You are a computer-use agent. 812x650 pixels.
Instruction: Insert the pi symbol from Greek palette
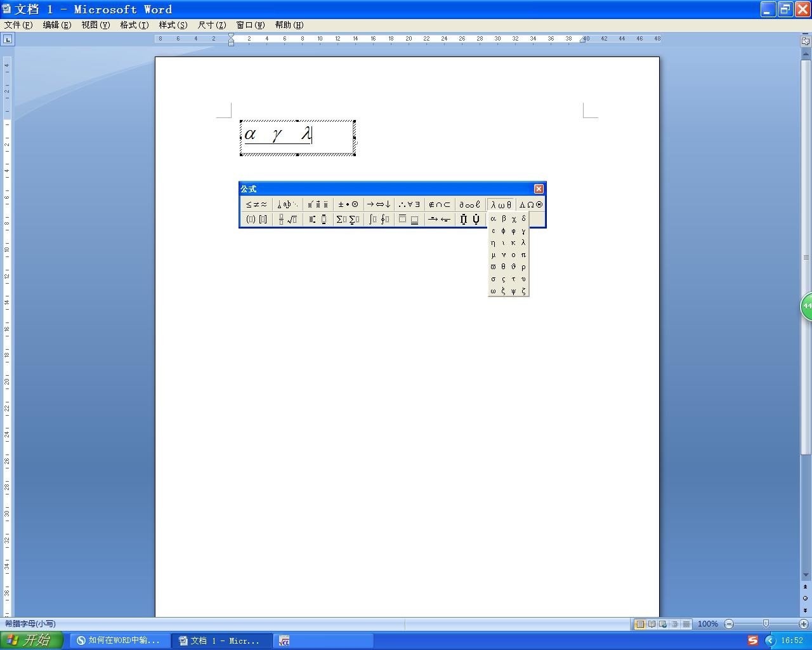pos(523,255)
